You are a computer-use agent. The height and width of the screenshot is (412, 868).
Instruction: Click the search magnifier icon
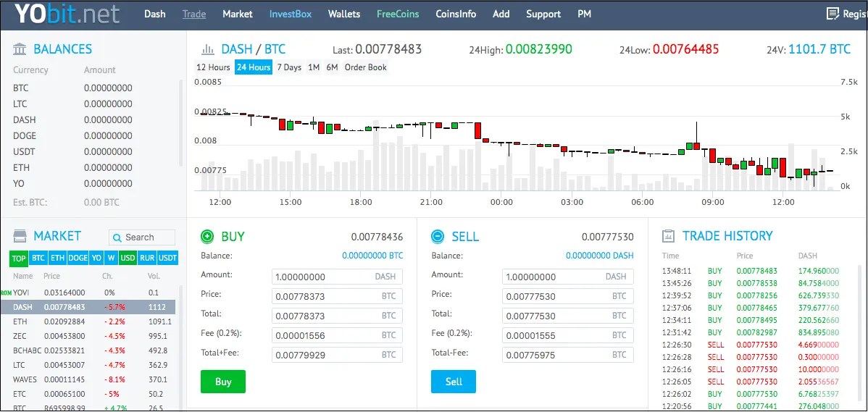pyautogui.click(x=117, y=237)
